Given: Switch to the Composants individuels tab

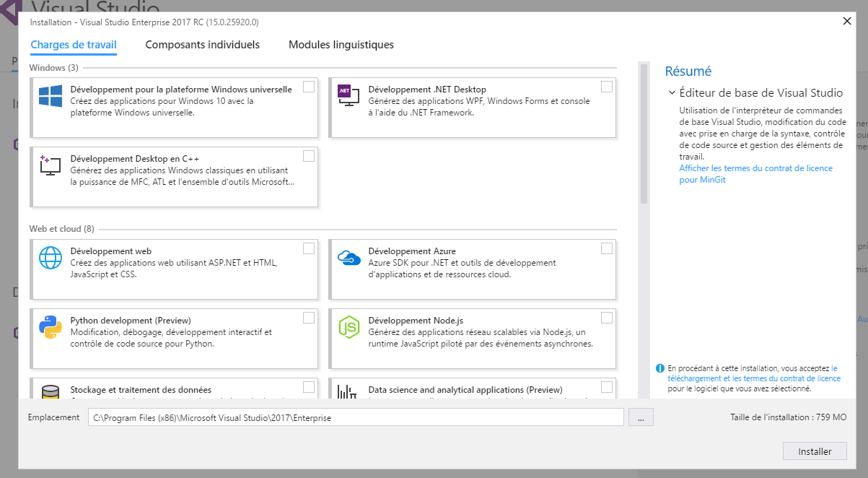Looking at the screenshot, I should [202, 45].
